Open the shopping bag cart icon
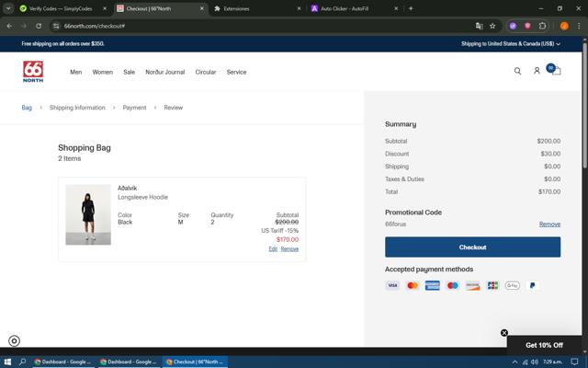Screen dimensions: 588x368 point(556,71)
